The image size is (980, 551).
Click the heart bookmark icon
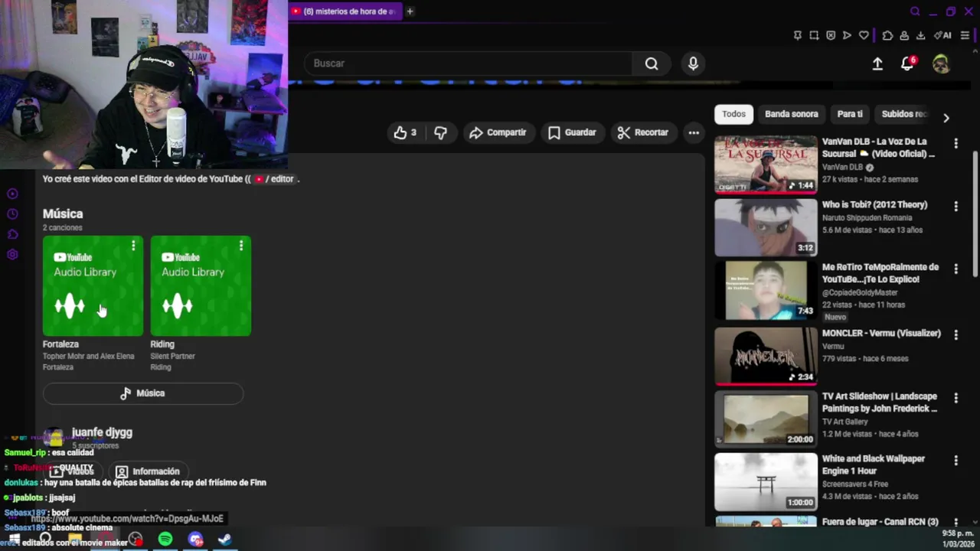click(x=864, y=35)
